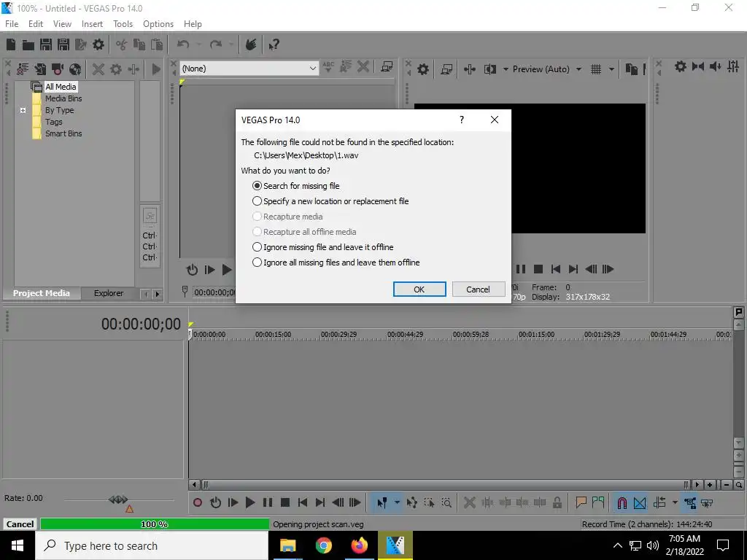The width and height of the screenshot is (747, 560).
Task: Open the Overlays grid dropdown arrow
Action: coord(611,69)
